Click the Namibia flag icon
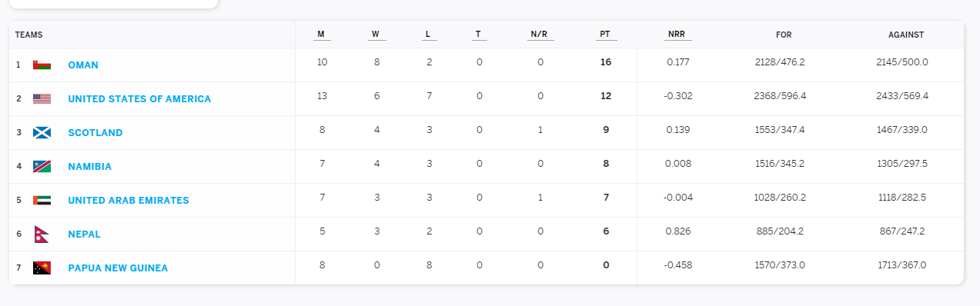Image resolution: width=980 pixels, height=306 pixels. tap(42, 167)
